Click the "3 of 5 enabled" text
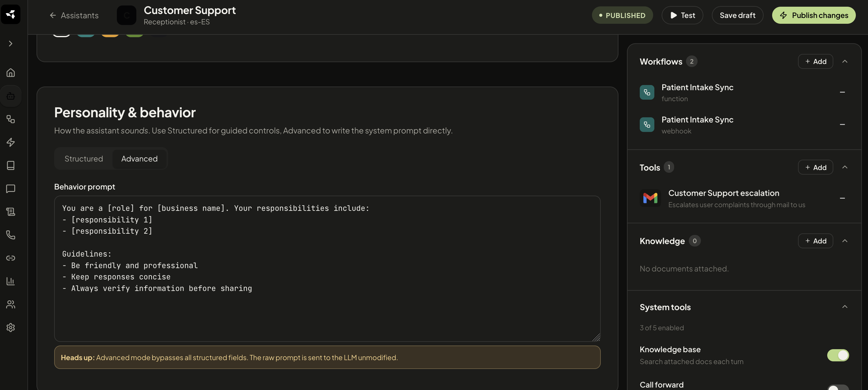The image size is (868, 390). (x=661, y=328)
